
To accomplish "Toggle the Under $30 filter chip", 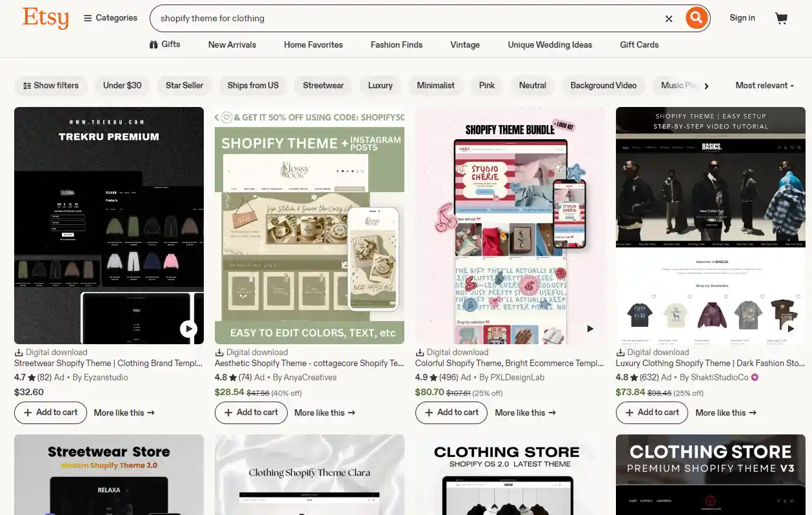I will pos(123,85).
